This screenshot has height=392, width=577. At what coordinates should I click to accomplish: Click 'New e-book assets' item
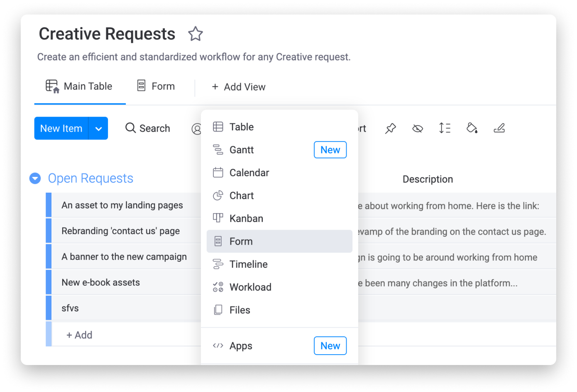point(100,282)
